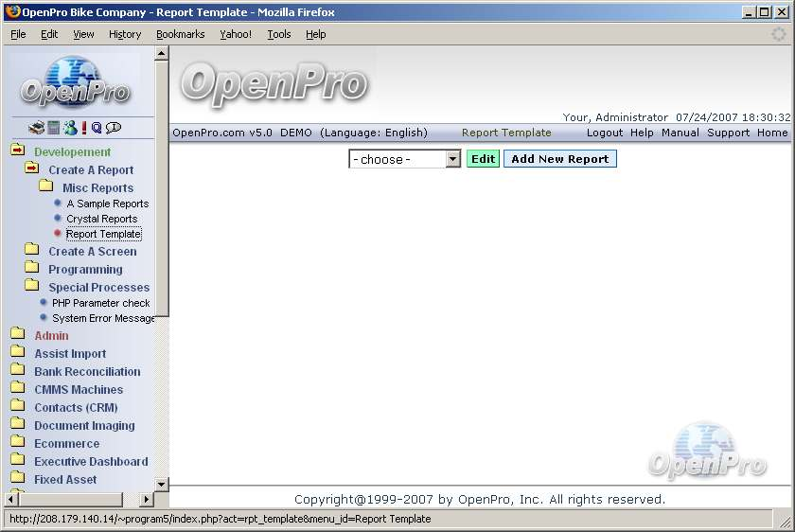Click the printer icon in sidebar toolbar

[x=36, y=128]
